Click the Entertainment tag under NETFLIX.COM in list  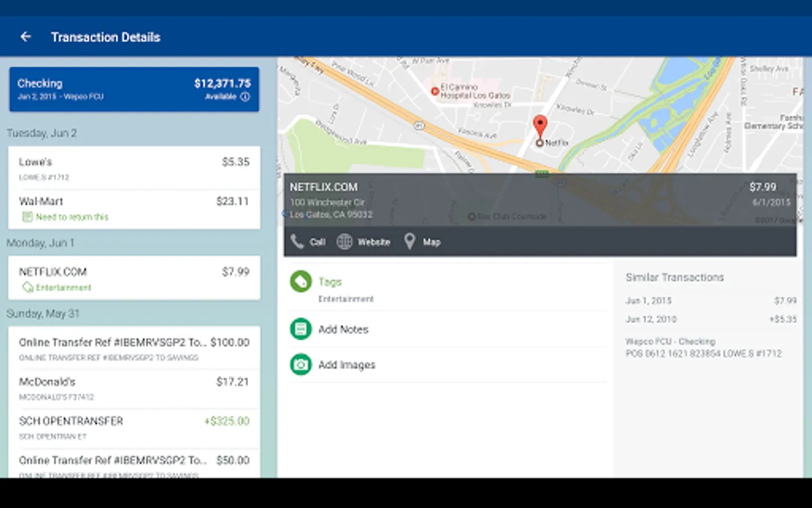[63, 287]
